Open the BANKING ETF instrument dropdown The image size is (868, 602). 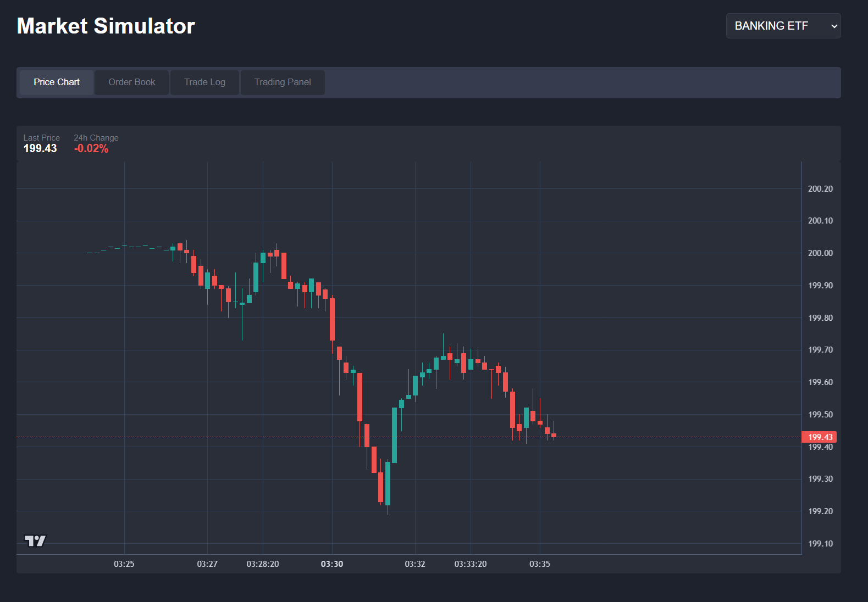[783, 26]
